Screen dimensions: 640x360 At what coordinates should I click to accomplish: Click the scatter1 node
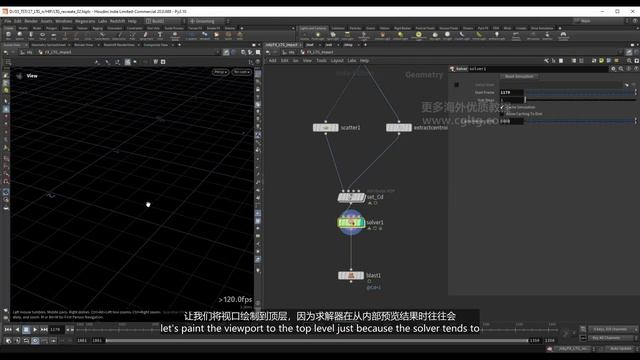pos(326,128)
